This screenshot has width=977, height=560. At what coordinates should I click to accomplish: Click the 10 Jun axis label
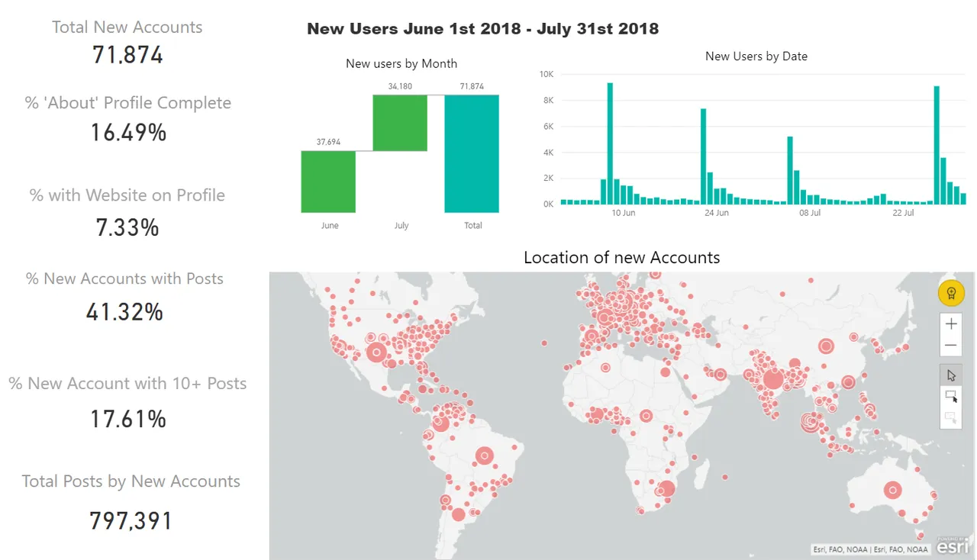tap(624, 213)
